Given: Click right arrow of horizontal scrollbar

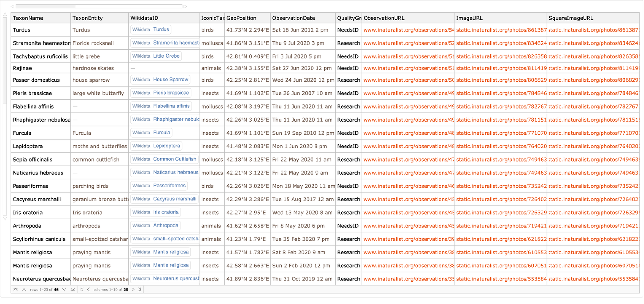Looking at the screenshot, I should point(185,7).
